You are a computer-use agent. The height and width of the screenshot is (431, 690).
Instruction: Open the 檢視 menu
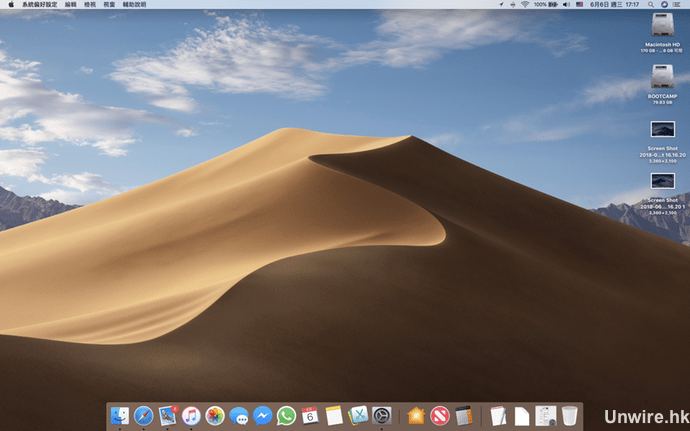coord(90,4)
